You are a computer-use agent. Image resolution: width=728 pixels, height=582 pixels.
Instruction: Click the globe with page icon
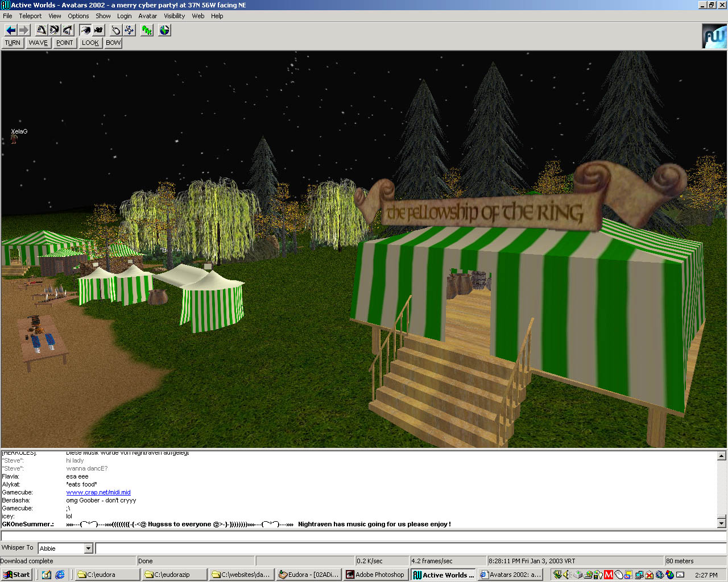[164, 30]
